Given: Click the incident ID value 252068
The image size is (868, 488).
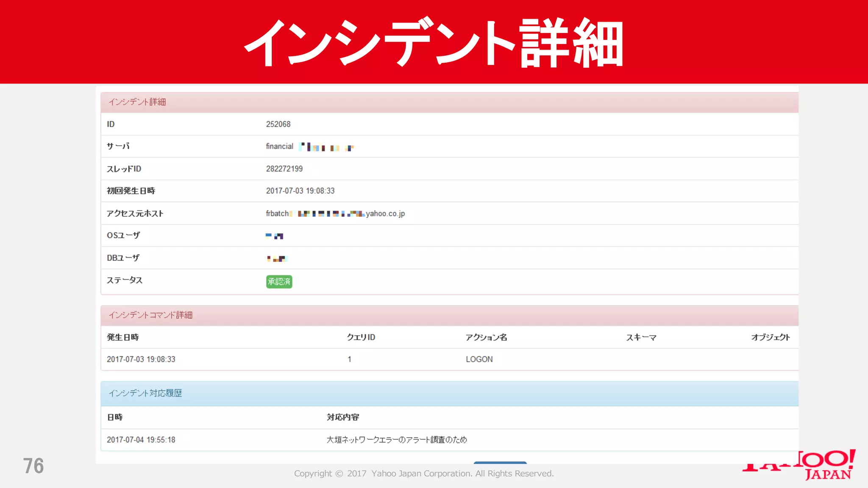Looking at the screenshot, I should [x=278, y=124].
